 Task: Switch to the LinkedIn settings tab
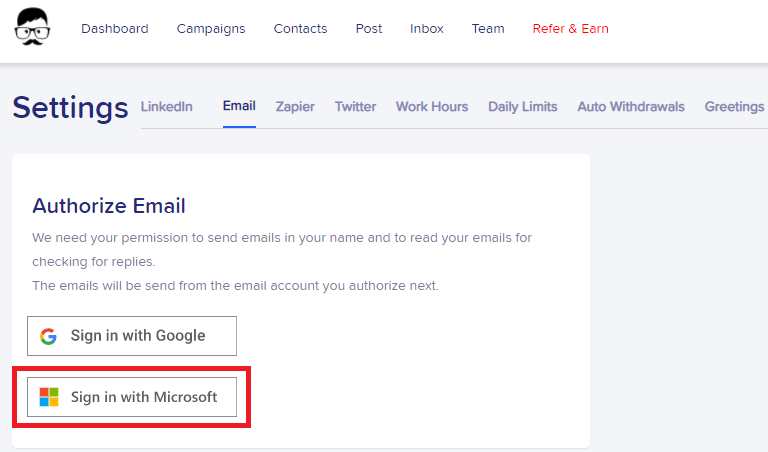coord(167,106)
